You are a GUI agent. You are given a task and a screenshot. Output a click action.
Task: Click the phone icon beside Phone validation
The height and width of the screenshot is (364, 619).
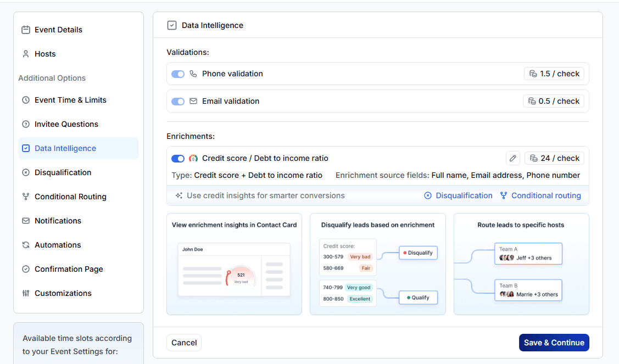[193, 74]
